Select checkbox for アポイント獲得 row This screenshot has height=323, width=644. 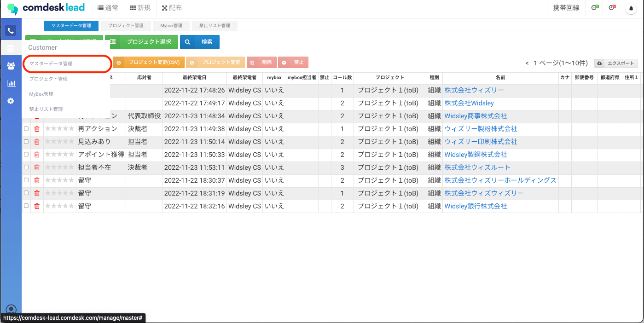click(26, 155)
